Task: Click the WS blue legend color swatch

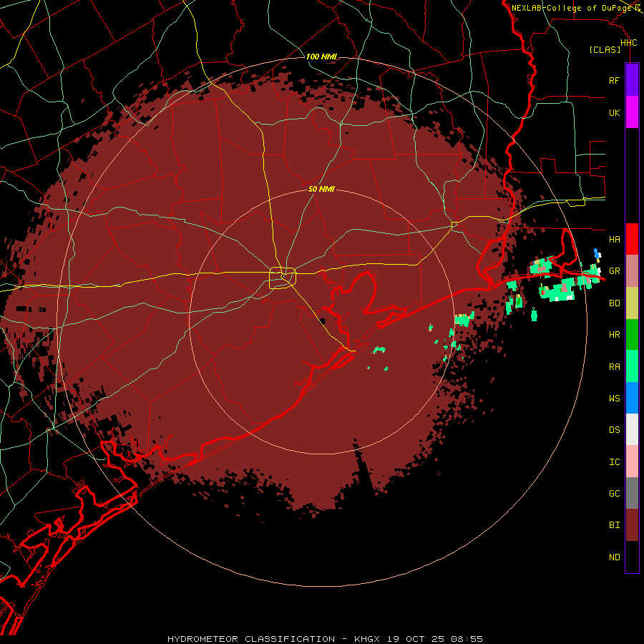Action: click(x=632, y=398)
